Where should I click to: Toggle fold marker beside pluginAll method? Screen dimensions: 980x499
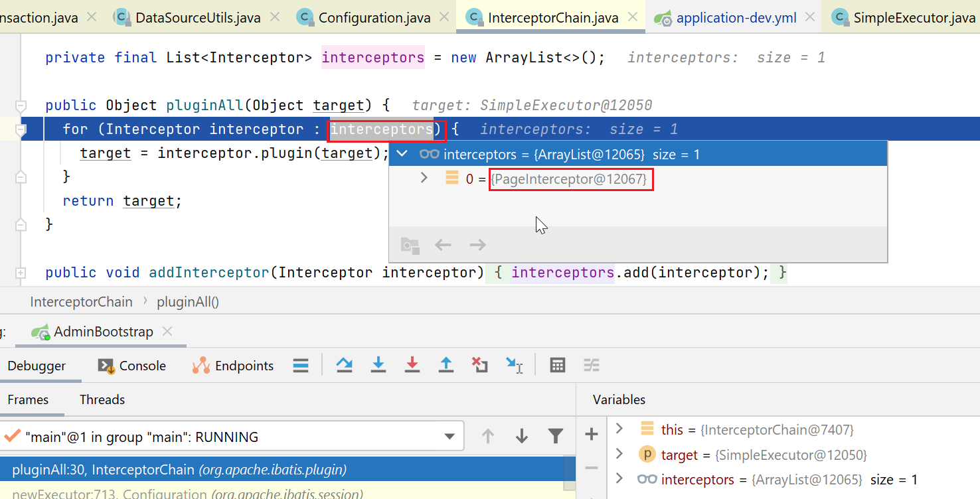[21, 106]
